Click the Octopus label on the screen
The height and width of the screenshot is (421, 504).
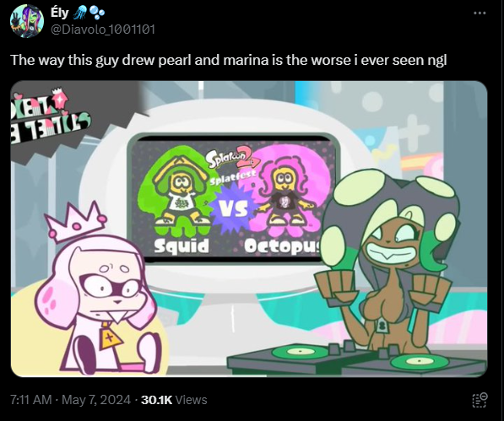pos(282,247)
